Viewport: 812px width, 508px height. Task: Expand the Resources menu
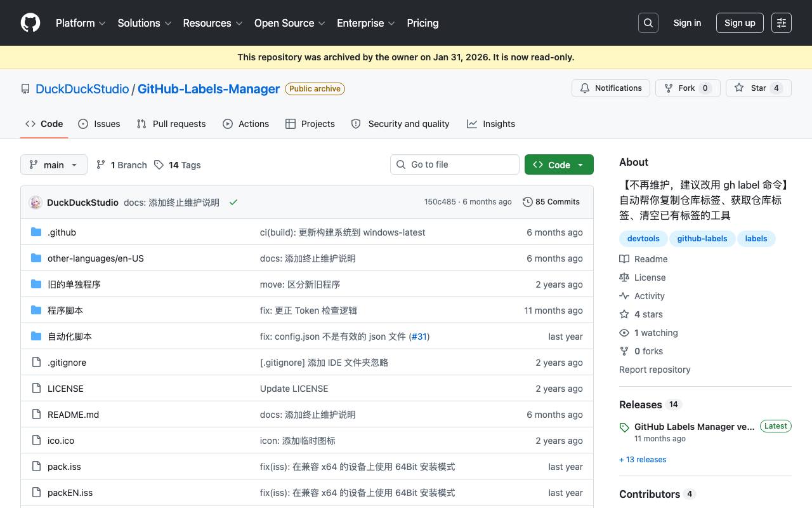coord(213,23)
